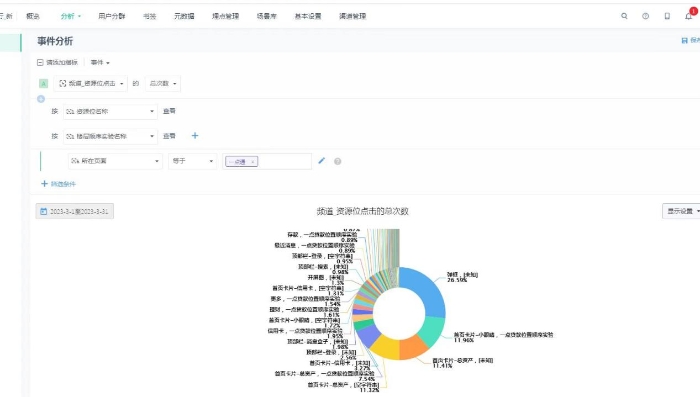Viewport: 700px width, 397px height.
Task: Toggle the minus-box formula indicator checkbox
Action: click(40, 63)
